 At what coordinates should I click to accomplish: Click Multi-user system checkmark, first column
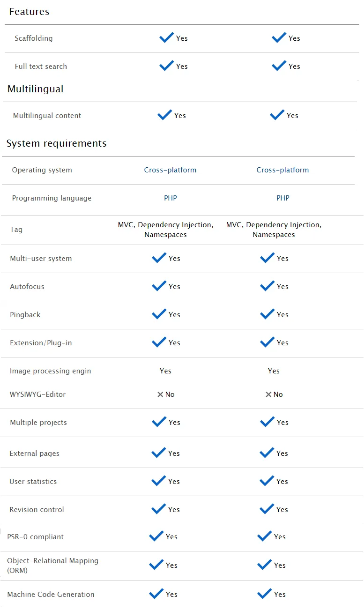(159, 258)
